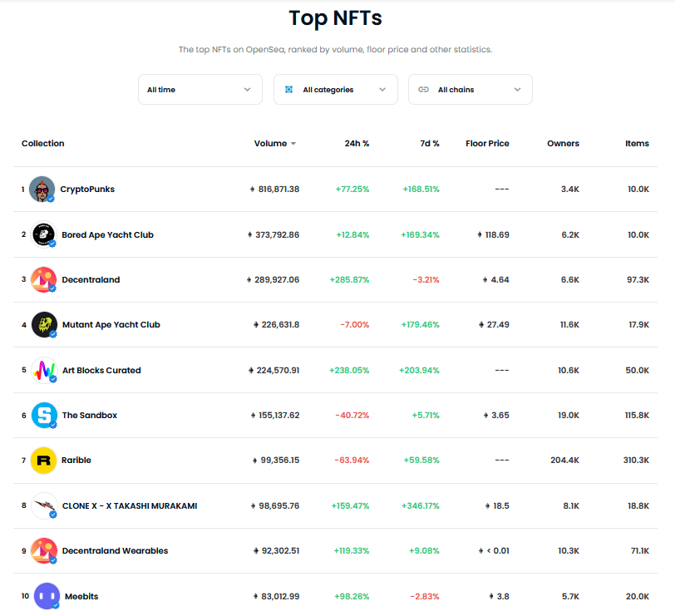Click the Mutant Ape Yacht Club avatar
Screen dimensions: 675x616
tap(44, 324)
